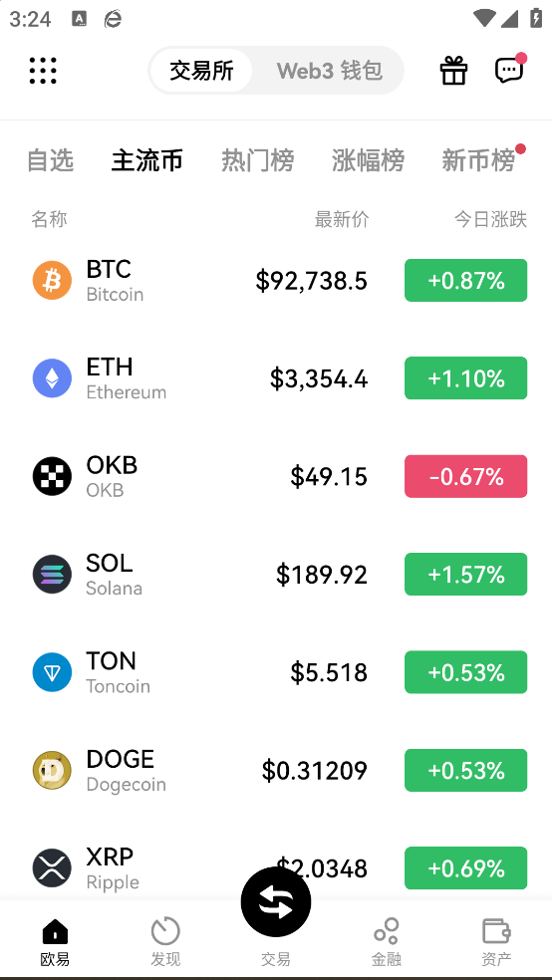Switch to the 热门榜 tab
This screenshot has width=552, height=980.
pos(257,160)
